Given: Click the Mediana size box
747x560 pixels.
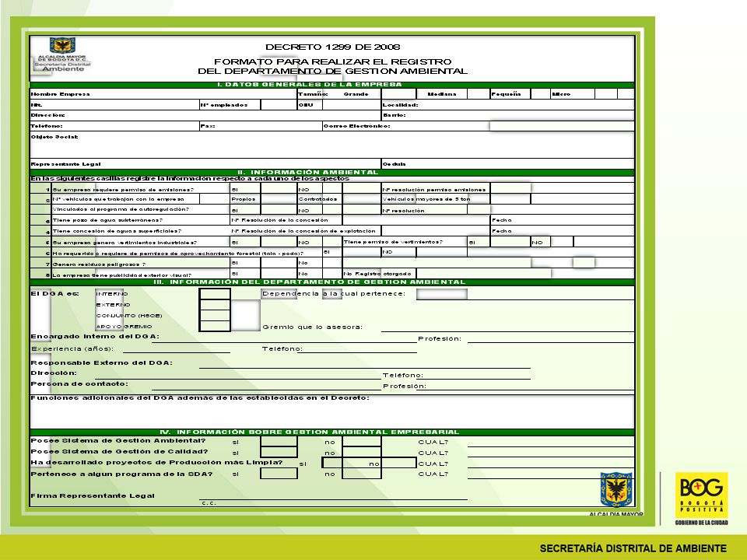Looking at the screenshot, I should click(x=479, y=94).
